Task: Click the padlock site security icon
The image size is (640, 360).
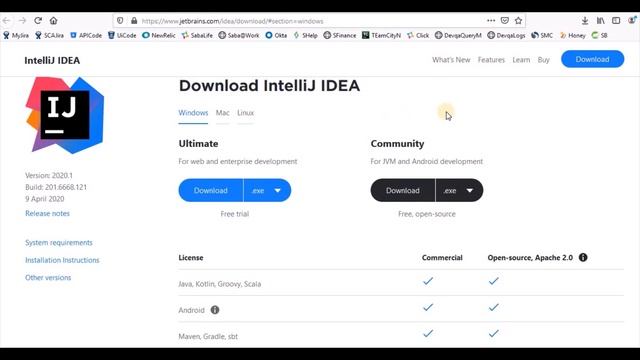Action: coord(134,20)
